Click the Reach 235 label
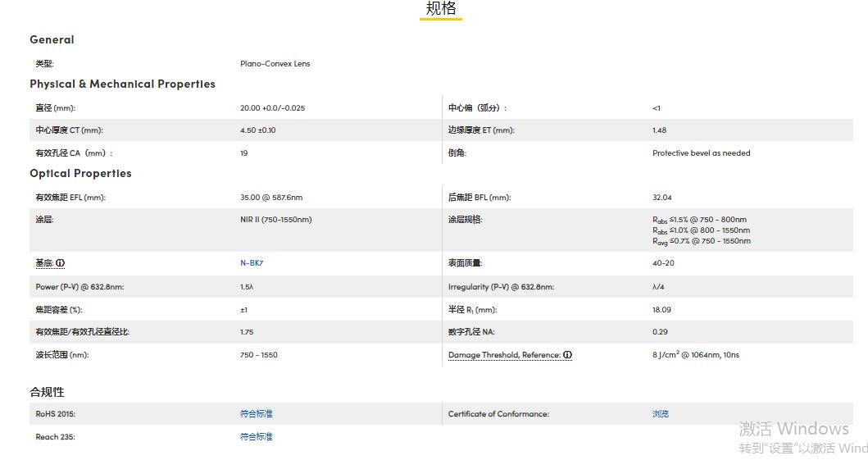868x460 pixels. pos(56,437)
